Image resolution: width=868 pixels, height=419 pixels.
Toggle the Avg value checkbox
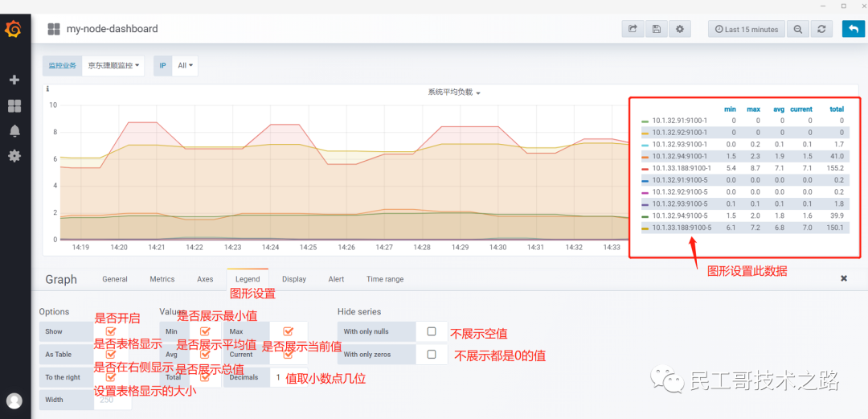tap(205, 354)
